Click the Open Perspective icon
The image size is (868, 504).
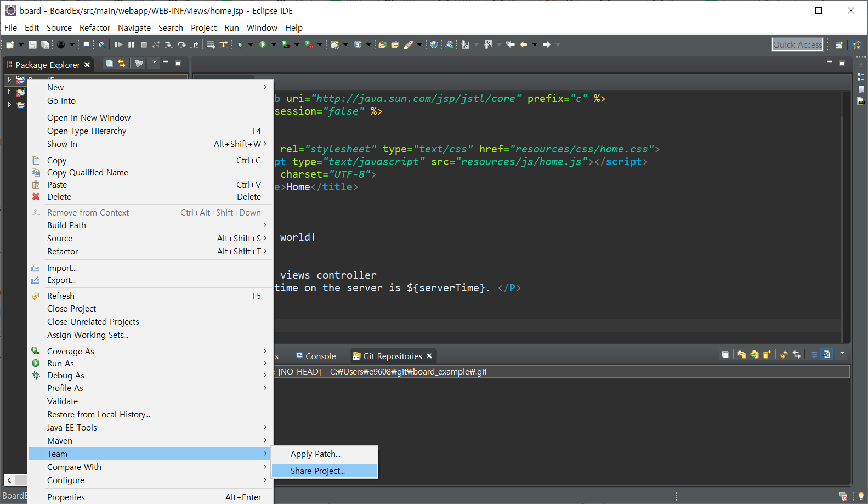tap(839, 45)
